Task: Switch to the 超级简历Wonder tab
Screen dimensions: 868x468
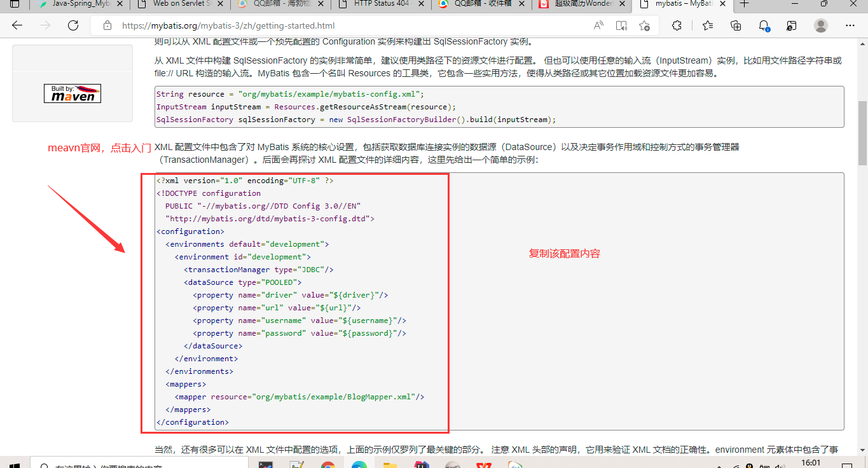Action: 583,4
